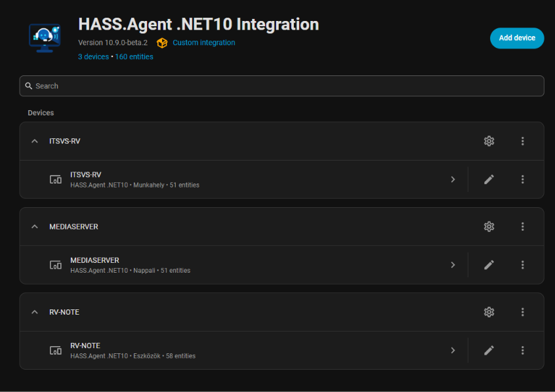The height and width of the screenshot is (392, 555).
Task: Collapse the ITSVS-RV section
Action: (x=34, y=141)
